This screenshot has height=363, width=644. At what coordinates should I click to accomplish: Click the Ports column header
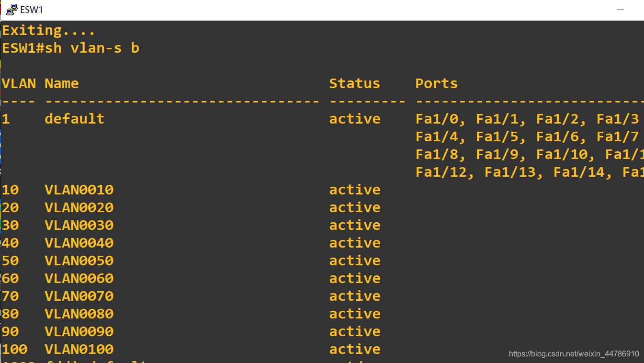tap(437, 83)
